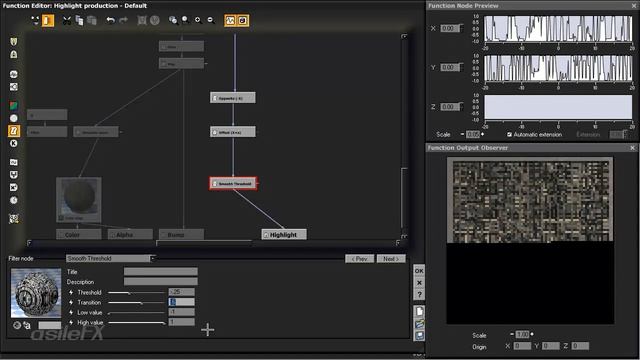Click the new blank page icon

(x=419, y=311)
